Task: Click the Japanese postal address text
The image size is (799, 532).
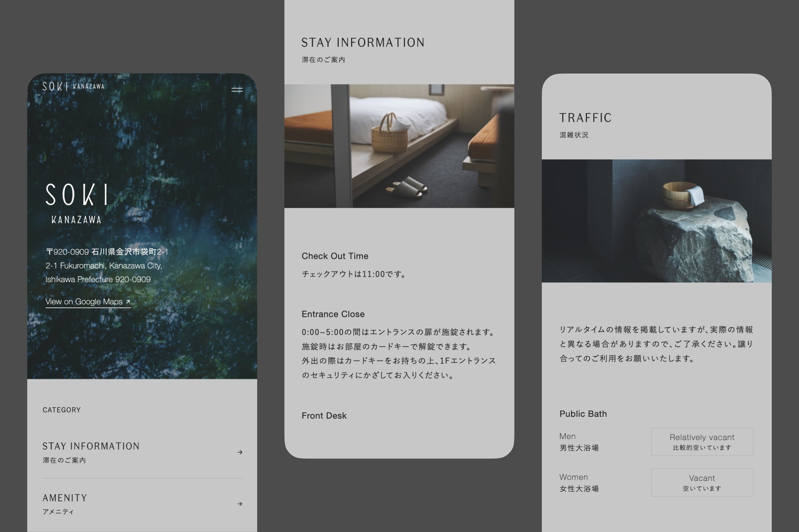Action: pyautogui.click(x=107, y=252)
